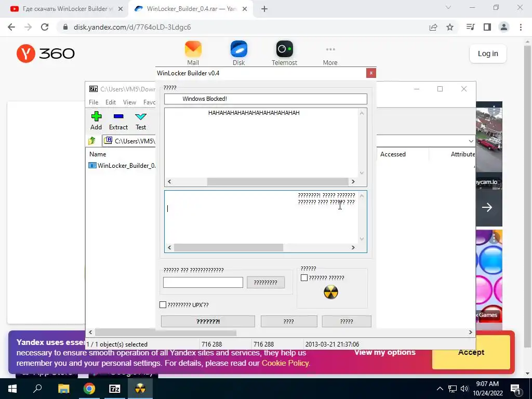
Task: Open the View menu in 7-Zip
Action: [129, 102]
